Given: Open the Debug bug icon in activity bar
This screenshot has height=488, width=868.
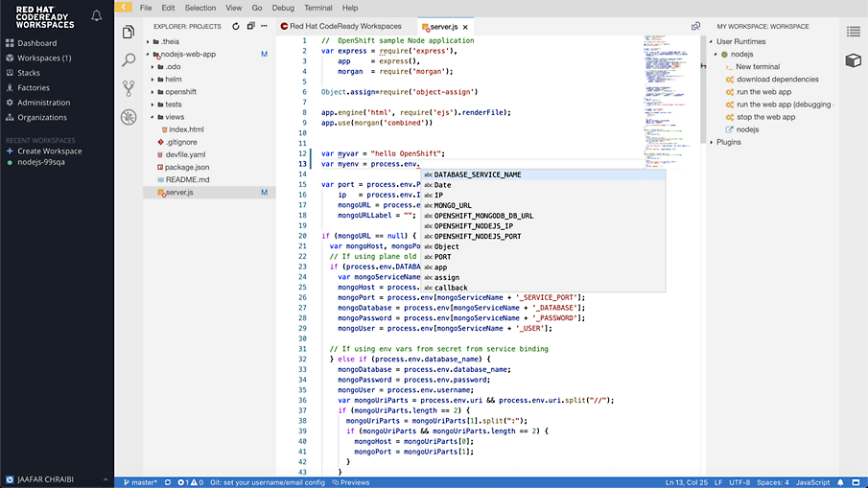Looking at the screenshot, I should click(x=129, y=117).
